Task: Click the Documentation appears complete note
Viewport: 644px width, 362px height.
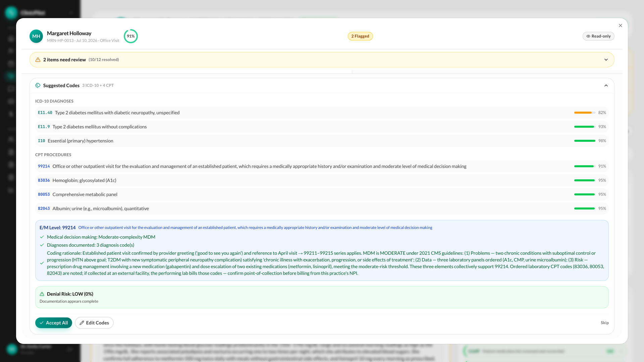Action: pyautogui.click(x=69, y=301)
